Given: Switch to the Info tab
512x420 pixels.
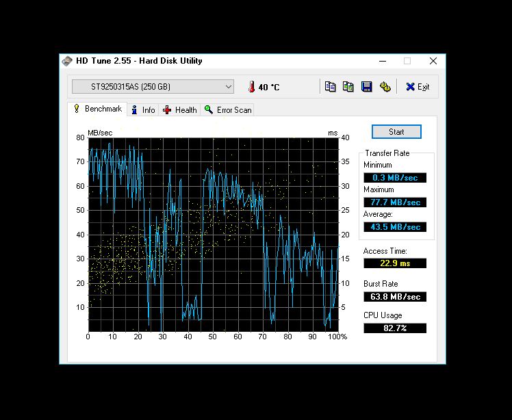Looking at the screenshot, I should coord(143,110).
